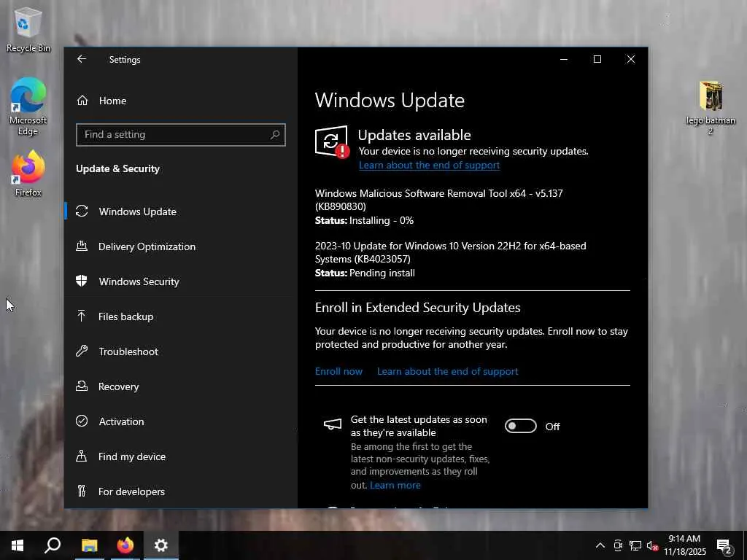Click the KB890830 update entry text
Image resolution: width=747 pixels, height=560 pixels.
(438, 200)
